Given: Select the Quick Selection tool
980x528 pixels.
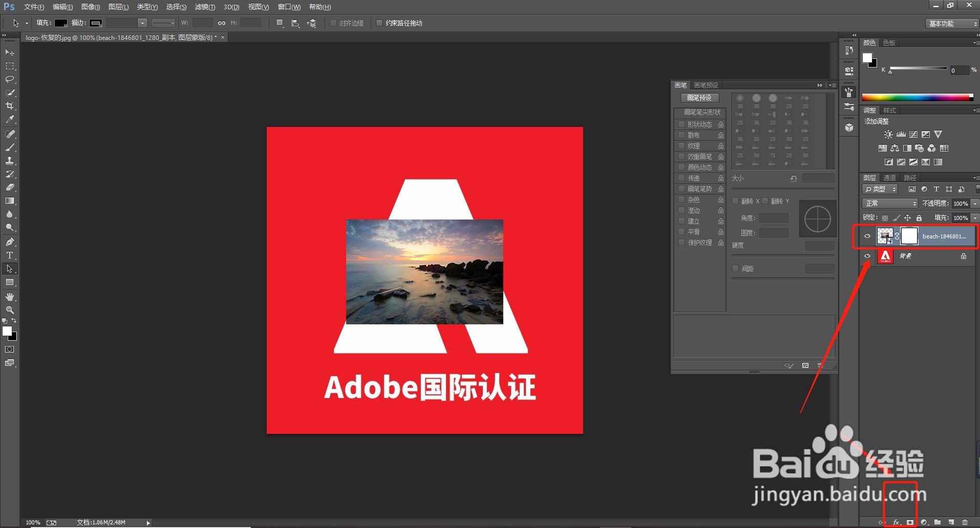Looking at the screenshot, I should pyautogui.click(x=10, y=93).
